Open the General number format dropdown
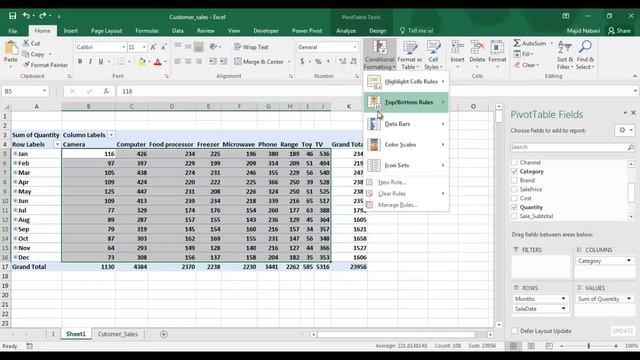The image size is (640, 360). (x=354, y=47)
